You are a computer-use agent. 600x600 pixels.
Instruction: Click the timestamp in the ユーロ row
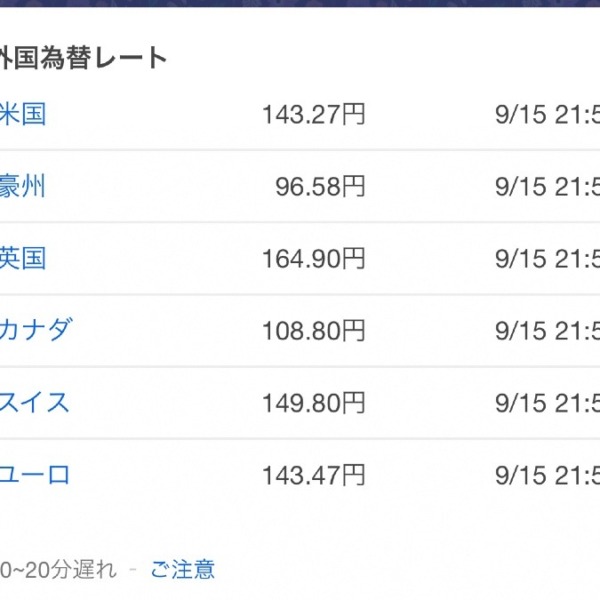[x=548, y=475]
